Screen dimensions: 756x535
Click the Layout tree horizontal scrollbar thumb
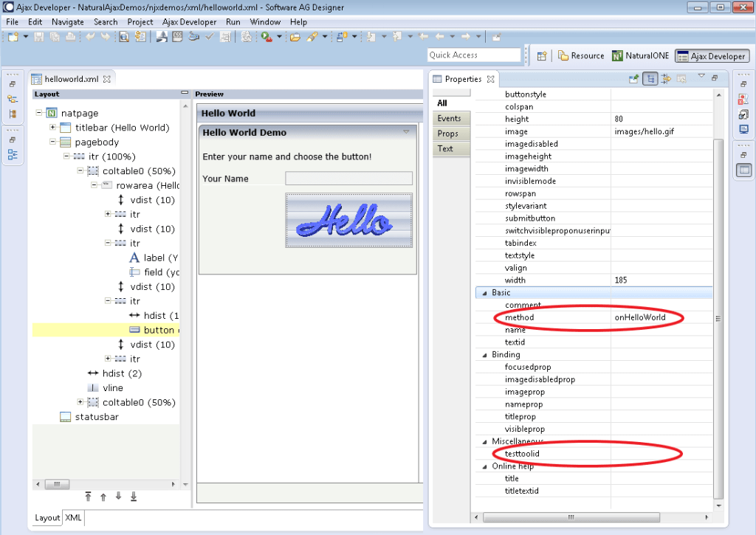point(56,484)
